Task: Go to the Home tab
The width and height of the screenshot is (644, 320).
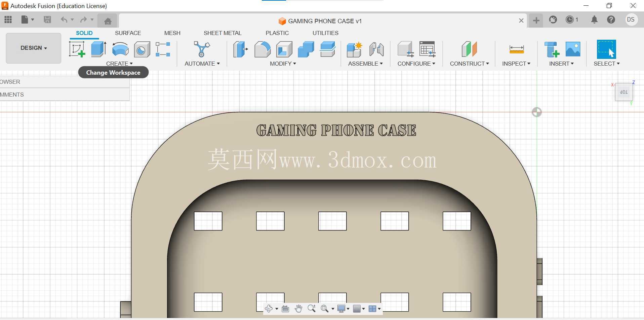Action: coord(108,21)
